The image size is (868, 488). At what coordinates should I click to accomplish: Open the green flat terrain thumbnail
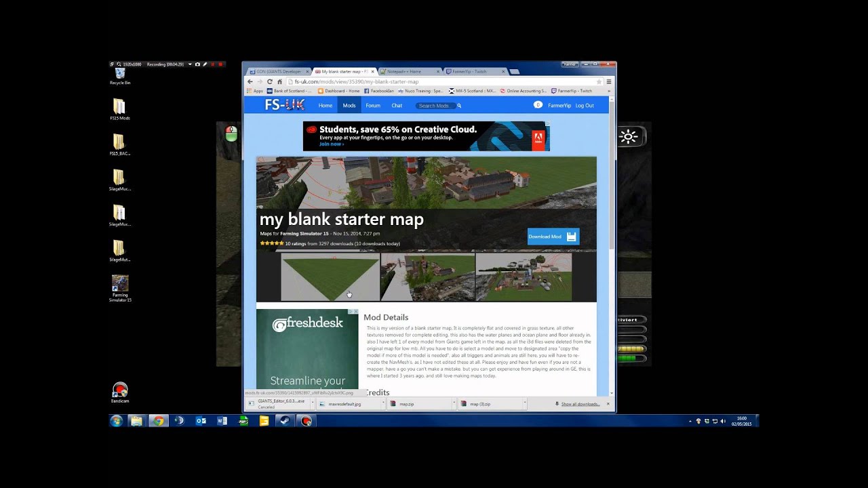tap(330, 277)
